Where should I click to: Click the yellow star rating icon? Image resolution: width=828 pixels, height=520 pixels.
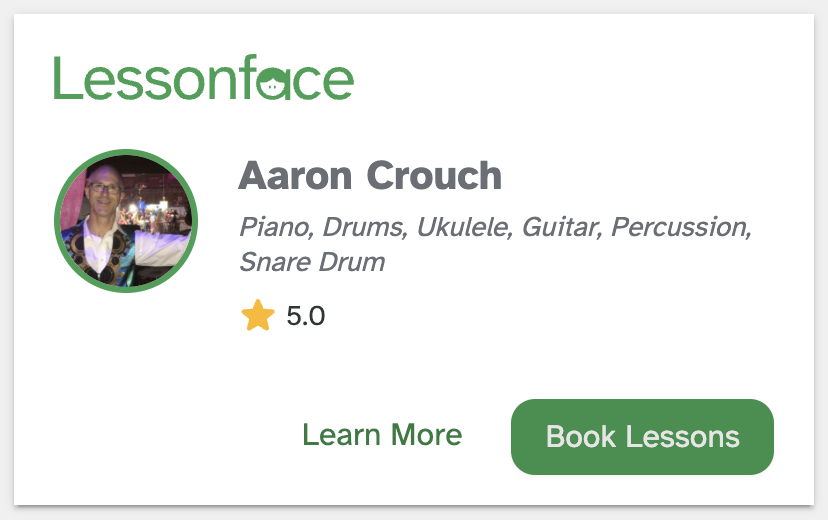coord(257,317)
